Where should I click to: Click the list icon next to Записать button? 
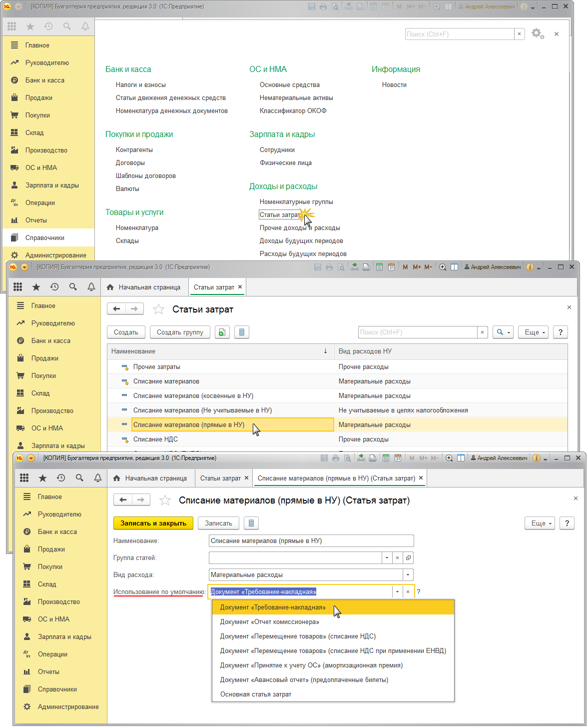coord(251,523)
